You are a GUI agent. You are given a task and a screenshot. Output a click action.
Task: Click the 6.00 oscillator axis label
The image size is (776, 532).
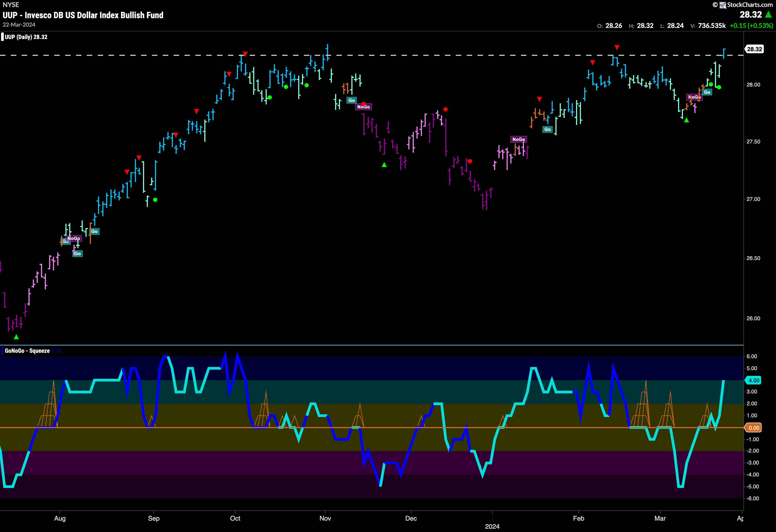(x=752, y=357)
